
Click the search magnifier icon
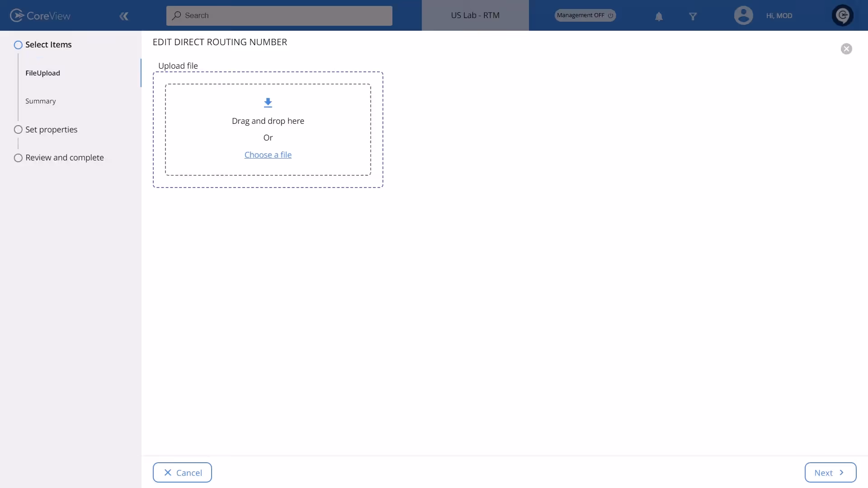pyautogui.click(x=177, y=16)
